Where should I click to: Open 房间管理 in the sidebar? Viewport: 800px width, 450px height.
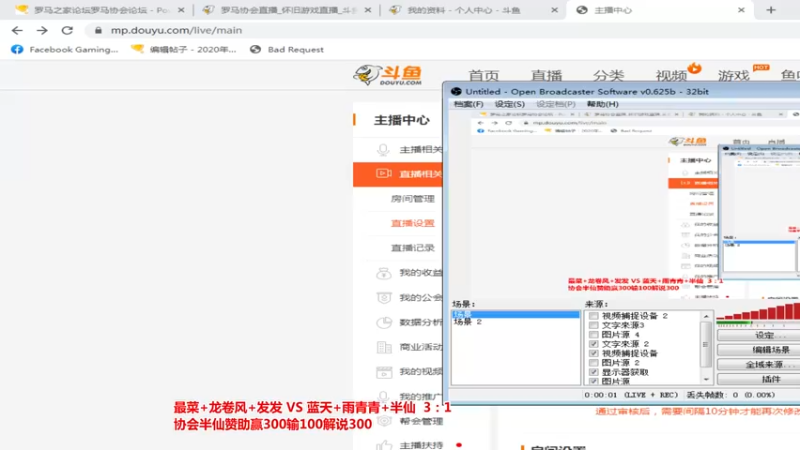point(412,198)
